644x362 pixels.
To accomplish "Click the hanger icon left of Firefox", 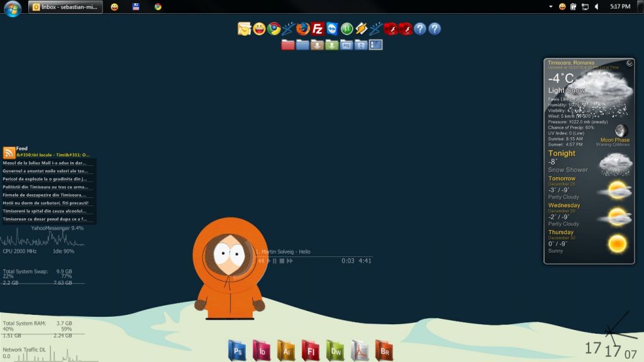I will (288, 29).
